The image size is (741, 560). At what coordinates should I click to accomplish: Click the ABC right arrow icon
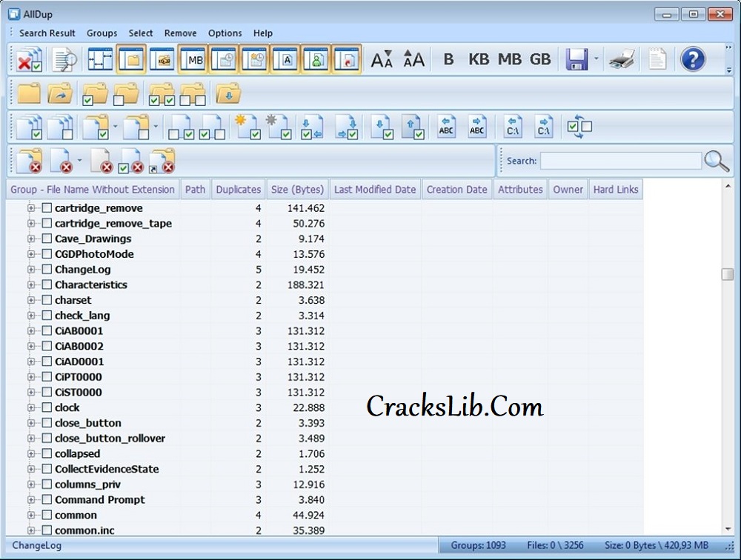pyautogui.click(x=476, y=127)
